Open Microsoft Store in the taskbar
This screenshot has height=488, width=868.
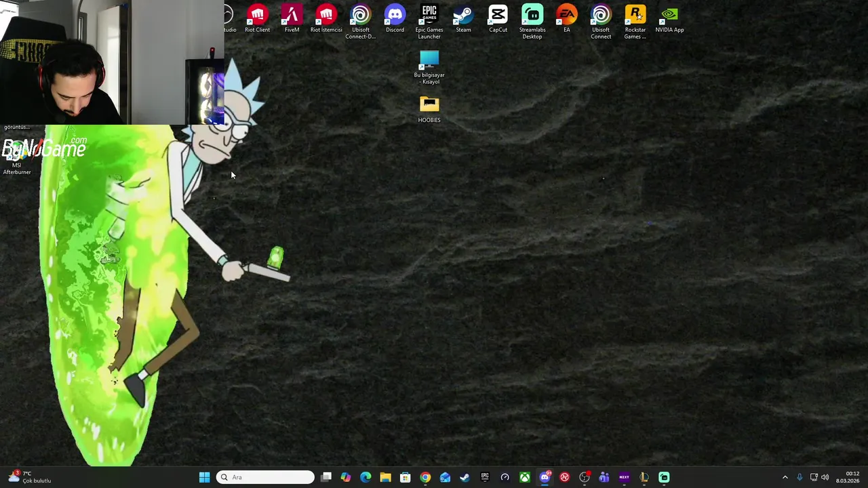406,477
